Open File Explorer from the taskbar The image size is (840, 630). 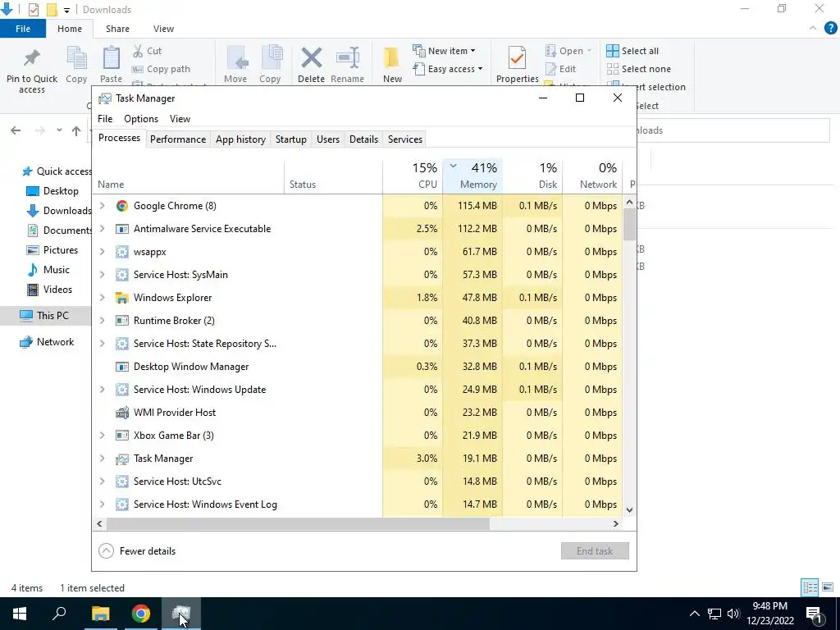100,614
